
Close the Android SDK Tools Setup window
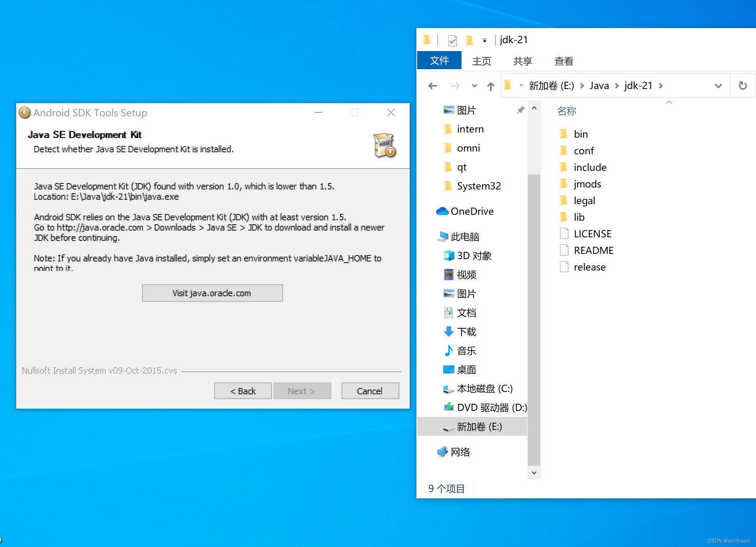[x=391, y=112]
